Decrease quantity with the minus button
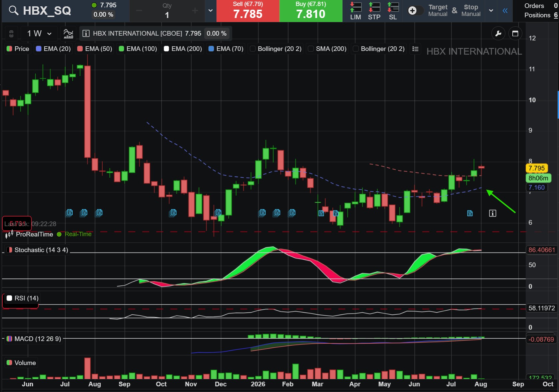Screen dimensions: 559x392 (x=139, y=11)
